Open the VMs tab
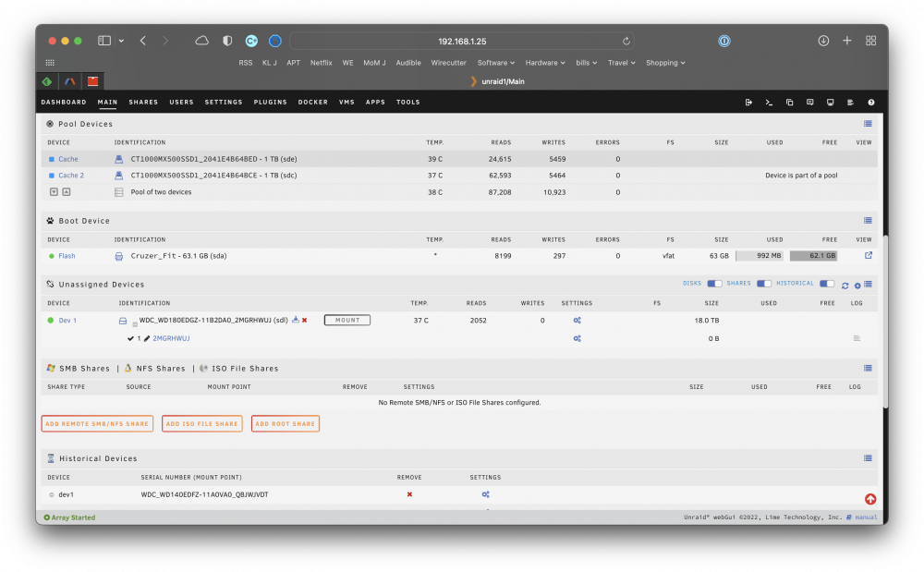924x572 pixels. 346,103
